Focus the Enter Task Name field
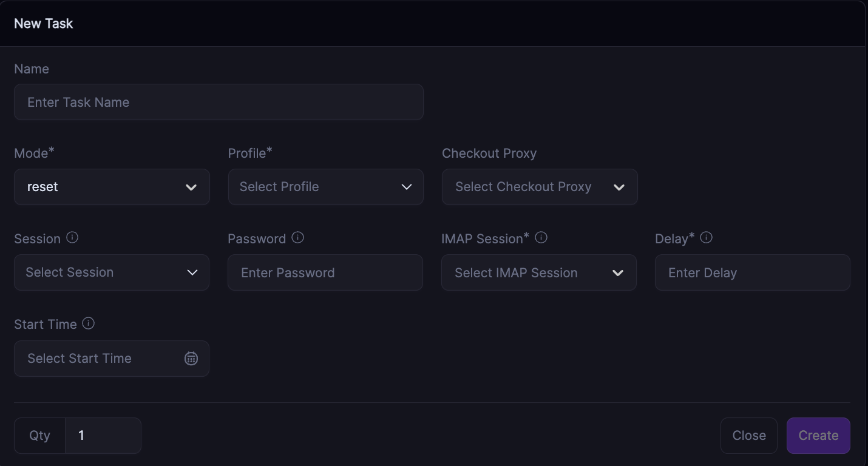 [x=219, y=102]
